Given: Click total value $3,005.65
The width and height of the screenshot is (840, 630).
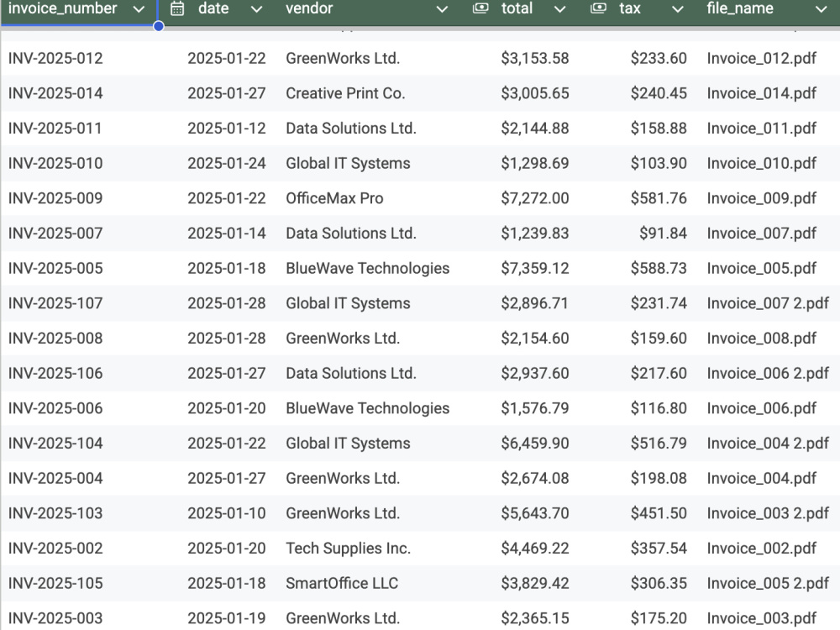Looking at the screenshot, I should (x=534, y=93).
